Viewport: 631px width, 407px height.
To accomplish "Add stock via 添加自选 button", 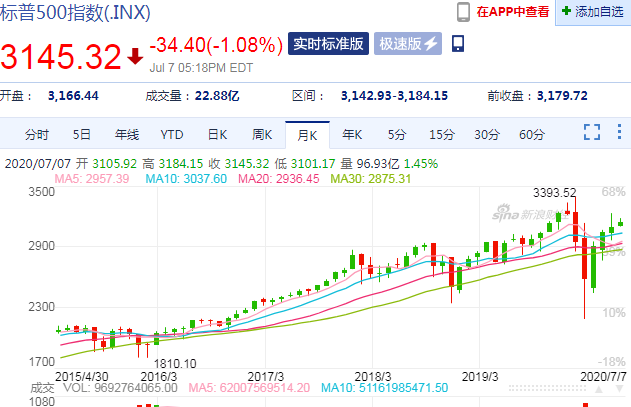I will coord(593,12).
